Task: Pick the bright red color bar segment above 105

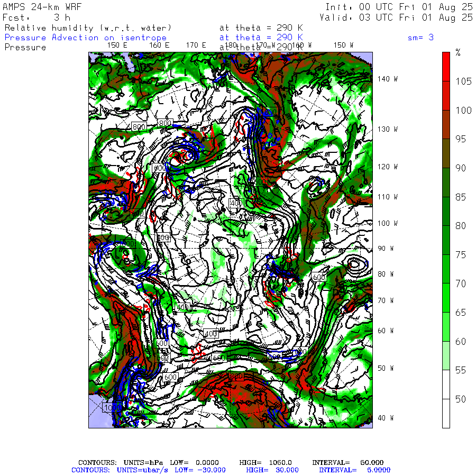Action: coord(446,67)
